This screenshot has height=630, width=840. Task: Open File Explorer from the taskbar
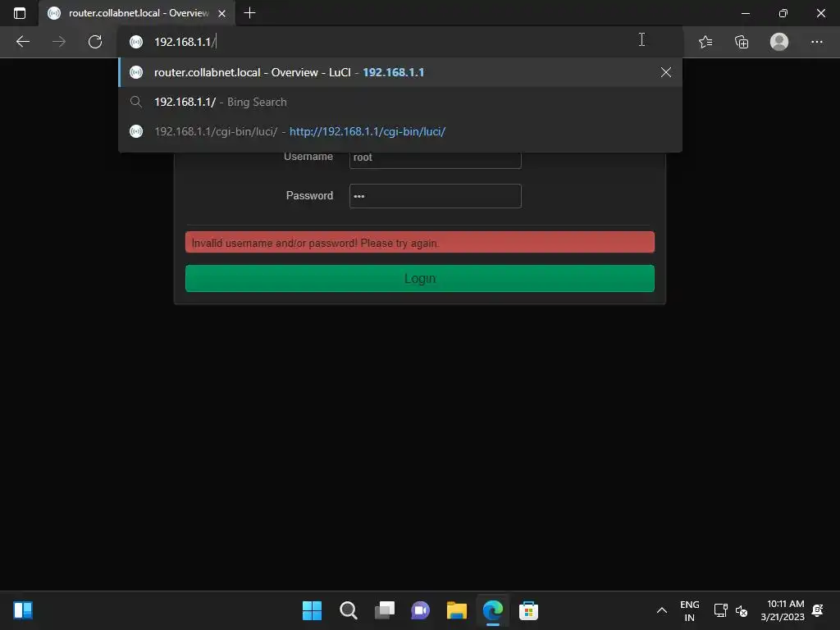click(457, 610)
